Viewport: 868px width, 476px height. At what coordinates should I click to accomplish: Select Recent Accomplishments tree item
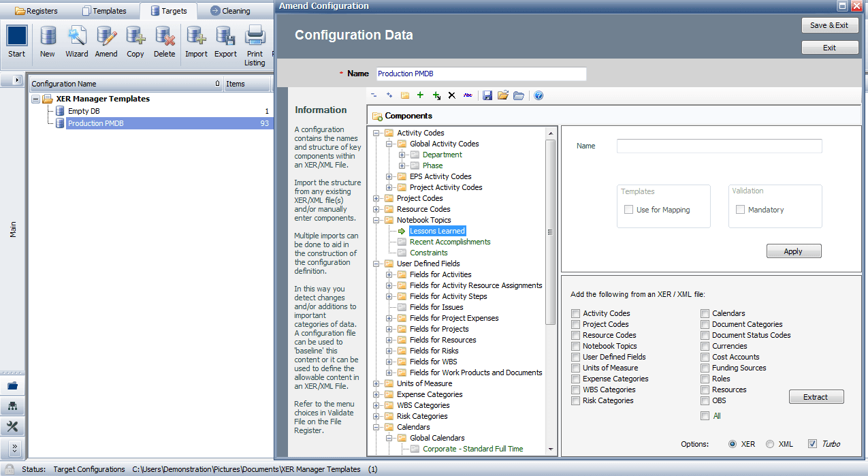tap(450, 242)
